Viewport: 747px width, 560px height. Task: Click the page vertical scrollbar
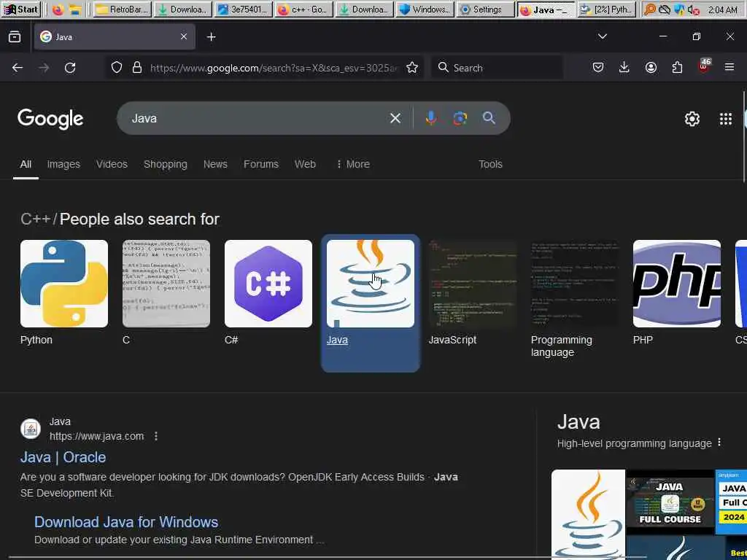[744, 136]
